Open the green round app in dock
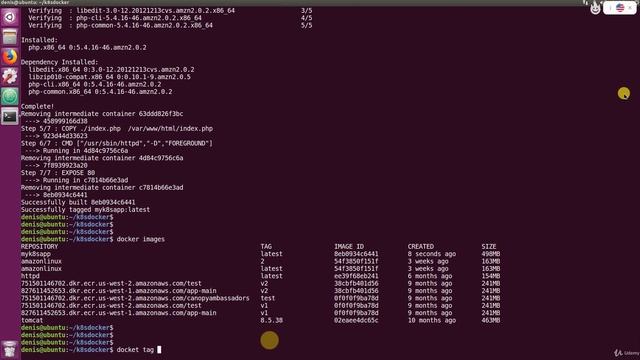Screen dimensions: 640x360 tap(9, 96)
